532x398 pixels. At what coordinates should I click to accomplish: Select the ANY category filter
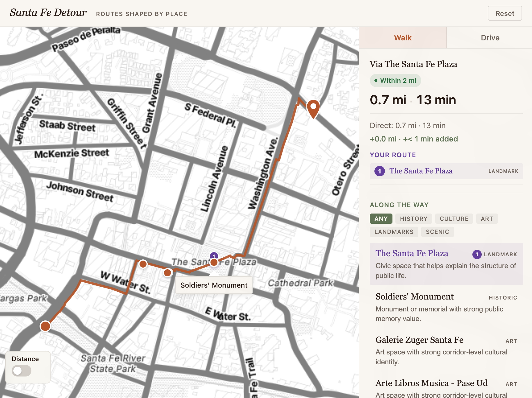click(x=381, y=218)
